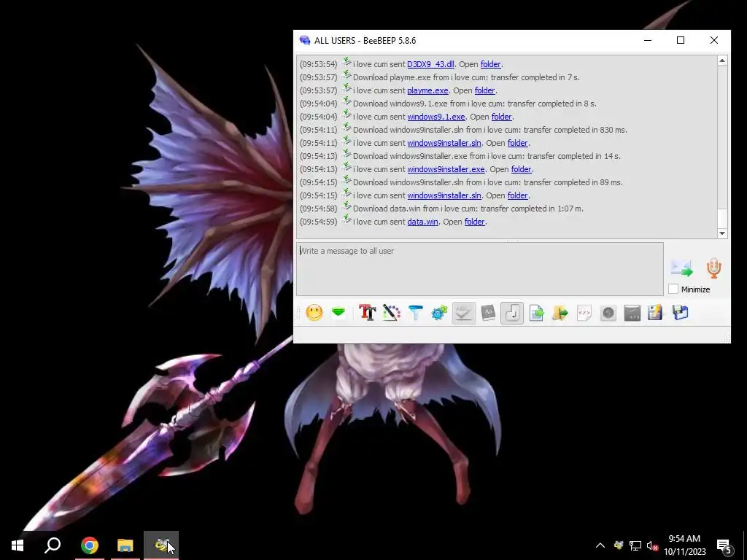Toggle the dictionary word completer book icon
Image resolution: width=747 pixels, height=560 pixels.
(488, 313)
